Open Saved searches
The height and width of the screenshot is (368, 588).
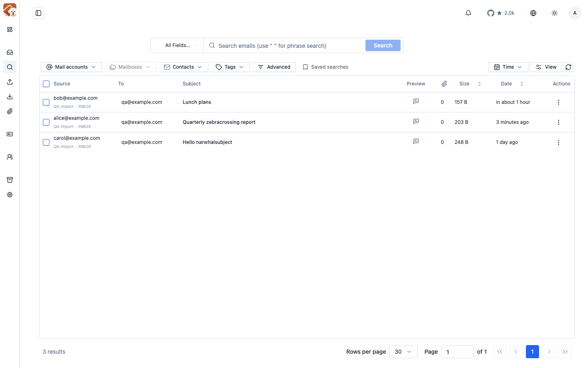325,67
